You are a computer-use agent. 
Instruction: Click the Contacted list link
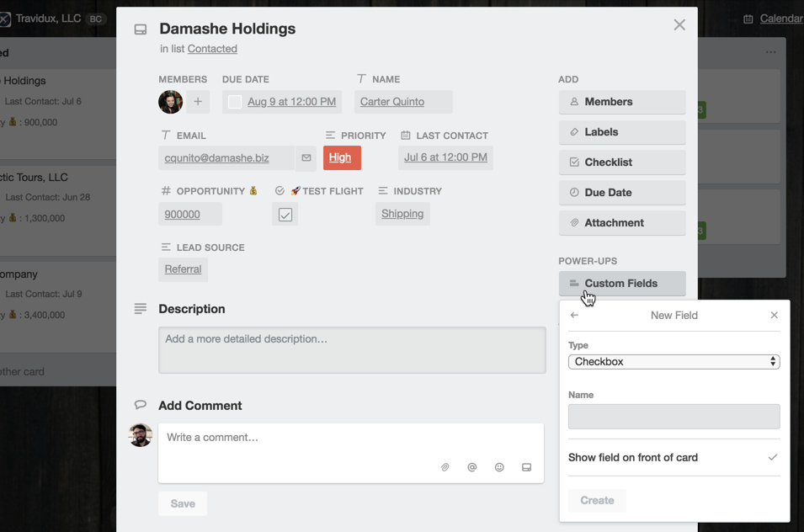(x=212, y=49)
